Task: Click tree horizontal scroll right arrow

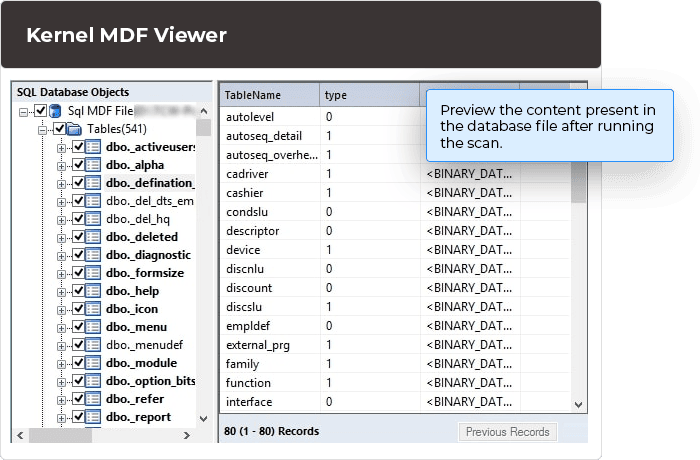Action: point(187,435)
